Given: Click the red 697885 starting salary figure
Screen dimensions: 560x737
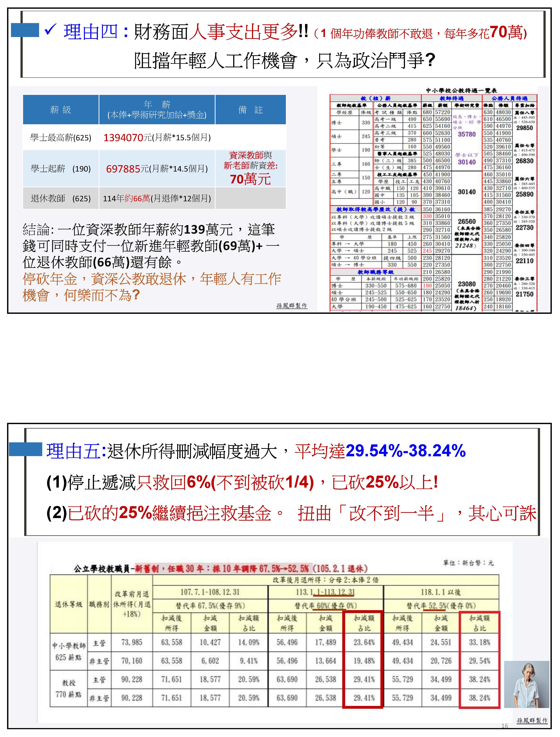Looking at the screenshot, I should [123, 169].
